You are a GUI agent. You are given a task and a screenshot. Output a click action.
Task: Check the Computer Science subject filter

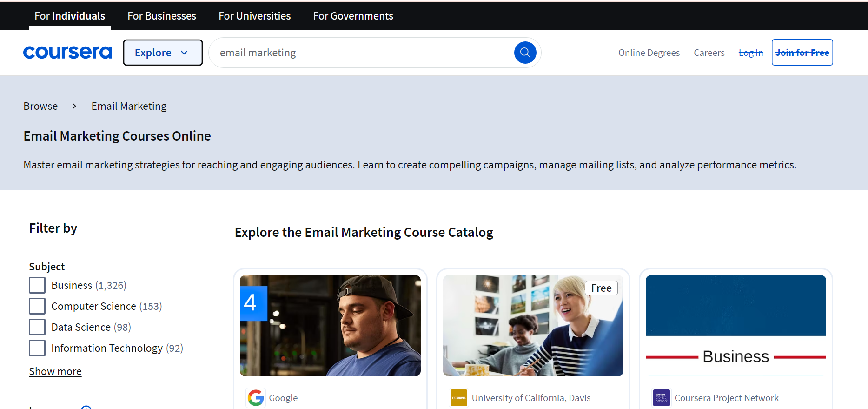click(37, 306)
